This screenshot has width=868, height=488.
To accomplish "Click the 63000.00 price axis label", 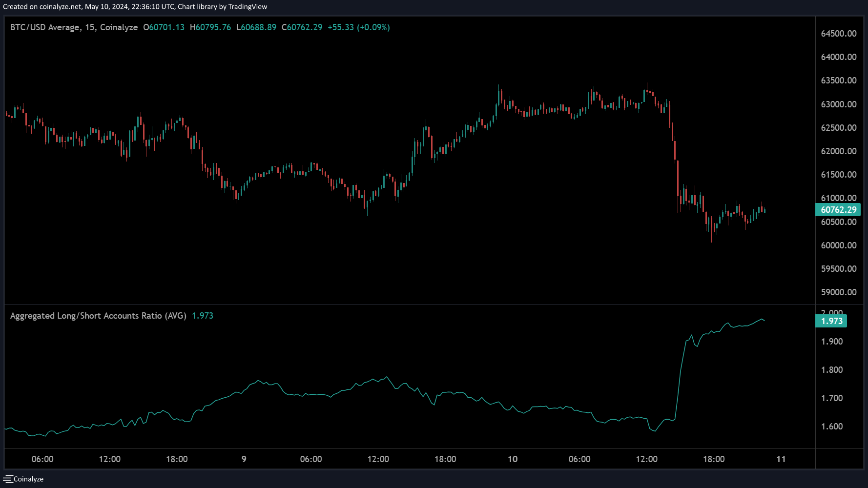I will (x=838, y=104).
